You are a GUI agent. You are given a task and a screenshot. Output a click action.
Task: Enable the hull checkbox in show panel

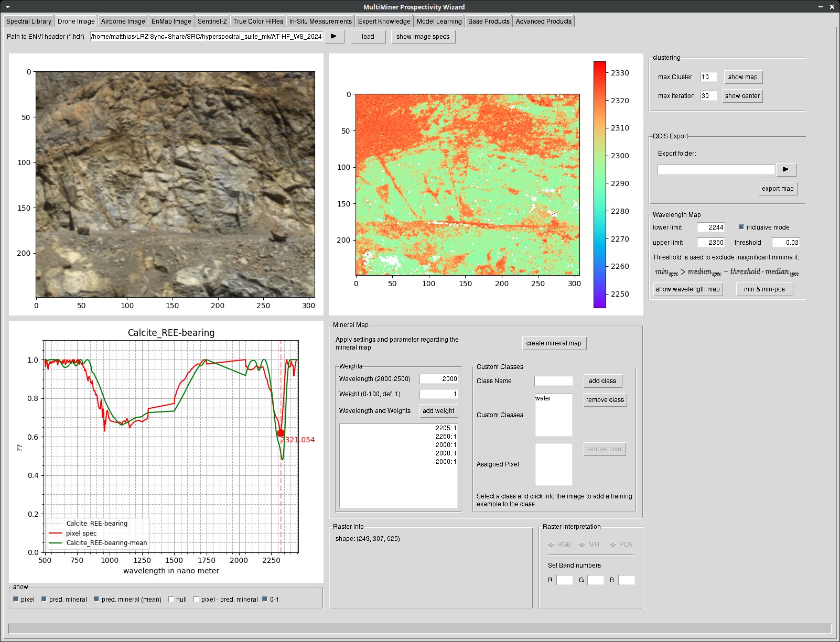(171, 600)
